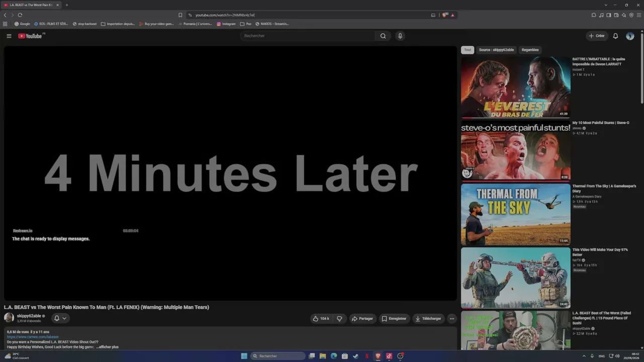
Task: Open Steve-O's most painful stunts thumbnail
Action: point(516,151)
